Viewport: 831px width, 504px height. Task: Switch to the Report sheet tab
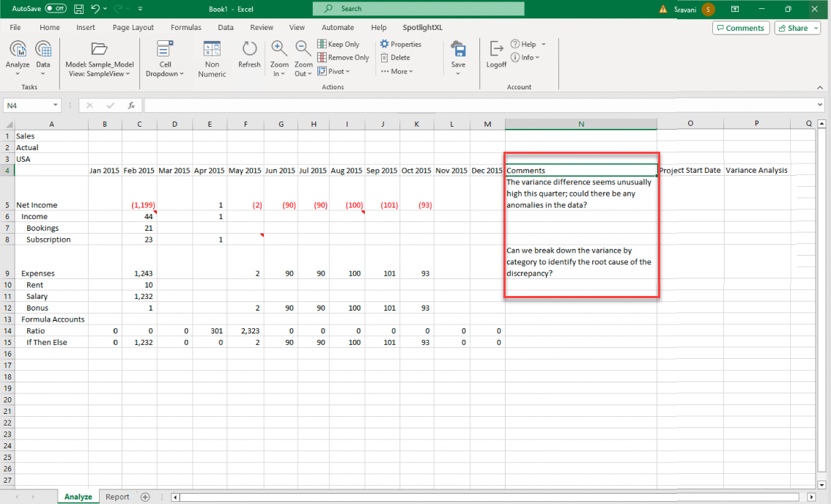(117, 497)
